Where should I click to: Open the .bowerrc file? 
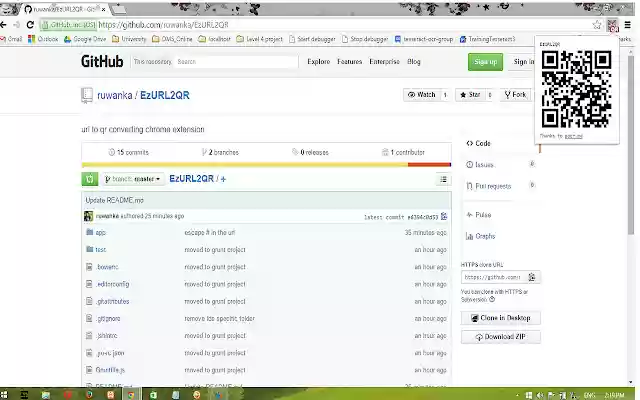107,267
